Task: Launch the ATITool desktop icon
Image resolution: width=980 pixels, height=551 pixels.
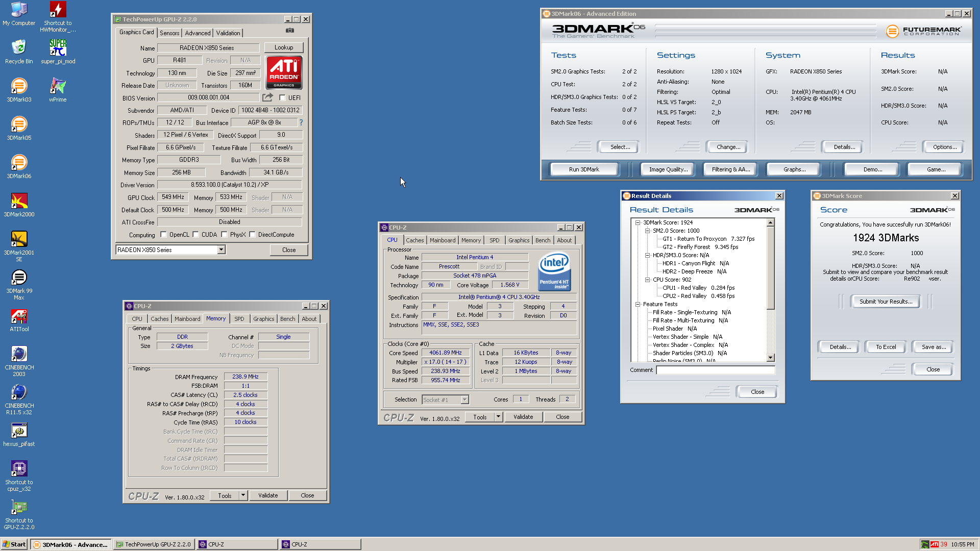Action: coord(19,320)
